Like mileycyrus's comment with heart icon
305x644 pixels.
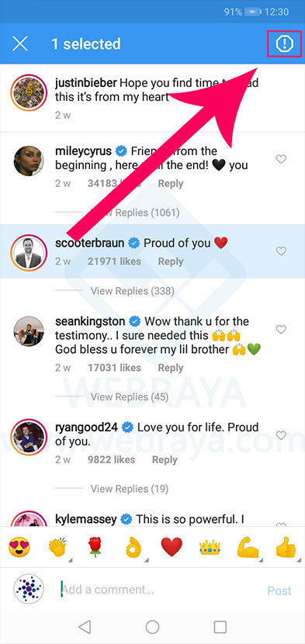281,159
